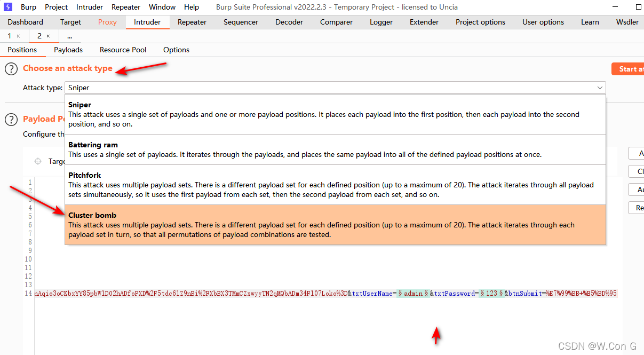Close Intruder tab 2 with its x
The width and height of the screenshot is (644, 355).
[x=48, y=36]
